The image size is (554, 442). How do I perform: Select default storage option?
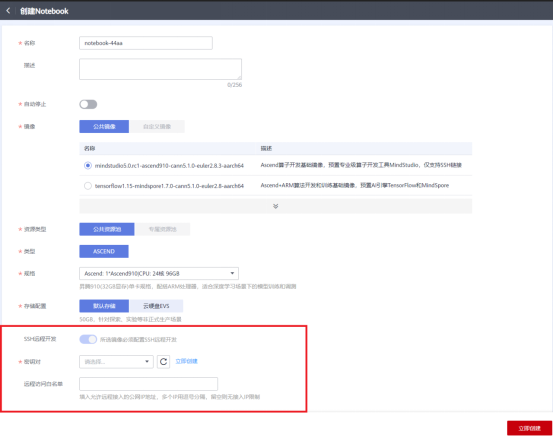click(x=104, y=306)
